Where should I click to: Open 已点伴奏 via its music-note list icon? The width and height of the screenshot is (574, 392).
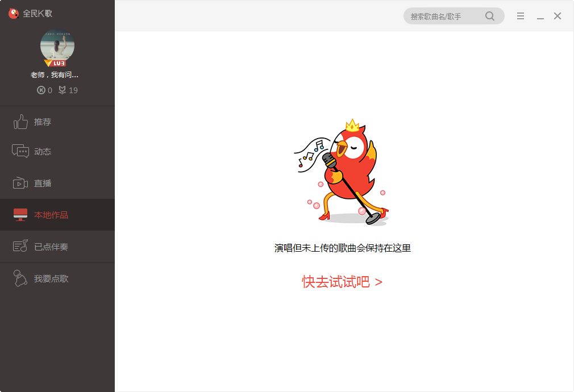point(20,247)
